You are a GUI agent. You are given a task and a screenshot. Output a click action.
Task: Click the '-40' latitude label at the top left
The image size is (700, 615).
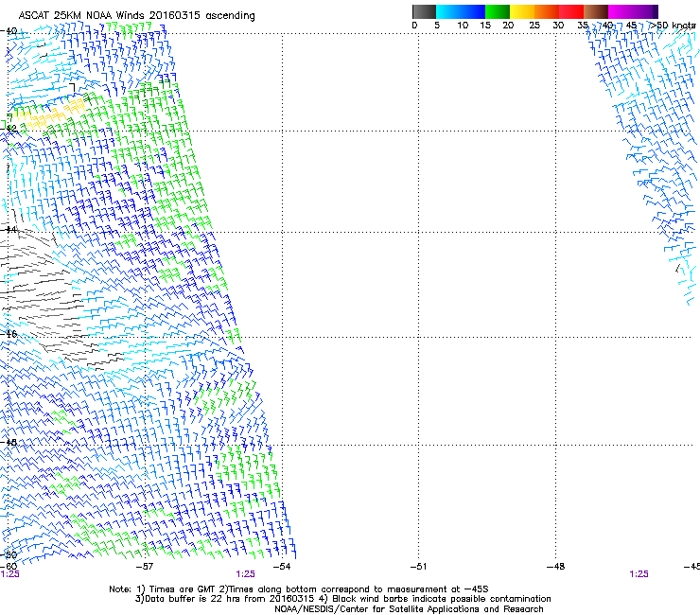point(9,31)
